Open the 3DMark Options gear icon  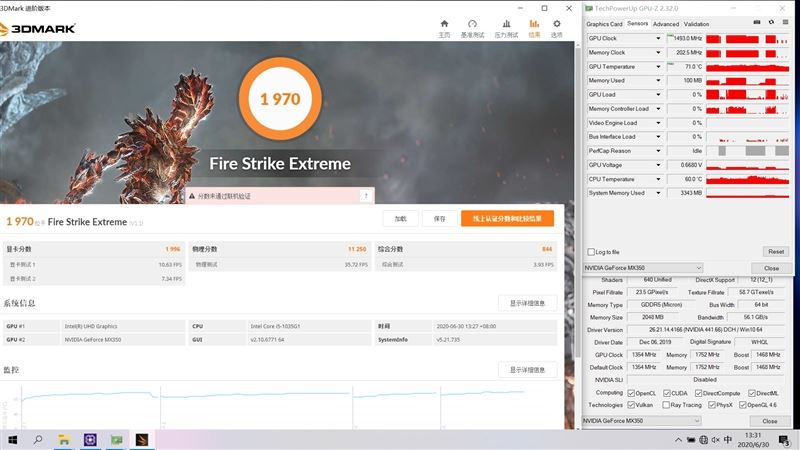click(557, 24)
